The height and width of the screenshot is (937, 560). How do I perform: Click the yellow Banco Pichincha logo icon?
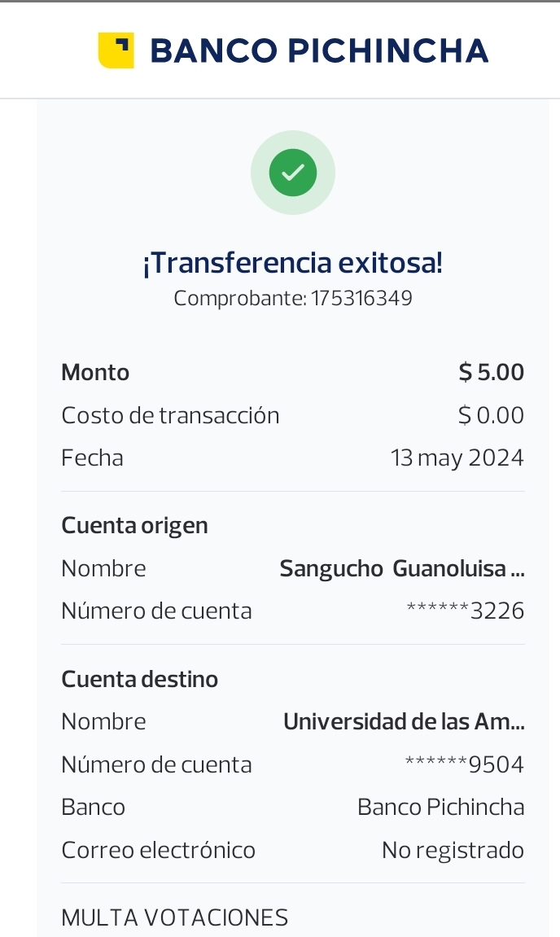click(116, 50)
